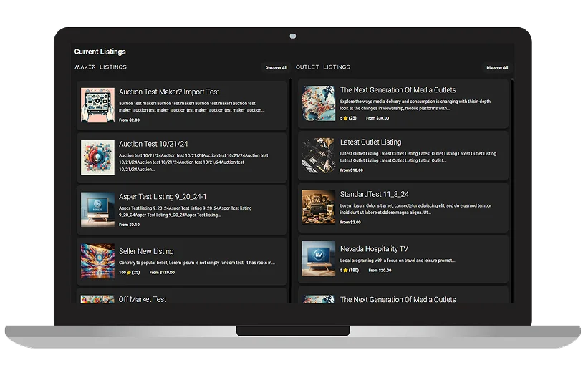The height and width of the screenshot is (365, 588).
Task: Open the Asper Test Listing 9_20_24-1 thumbnail
Action: pyautogui.click(x=97, y=209)
